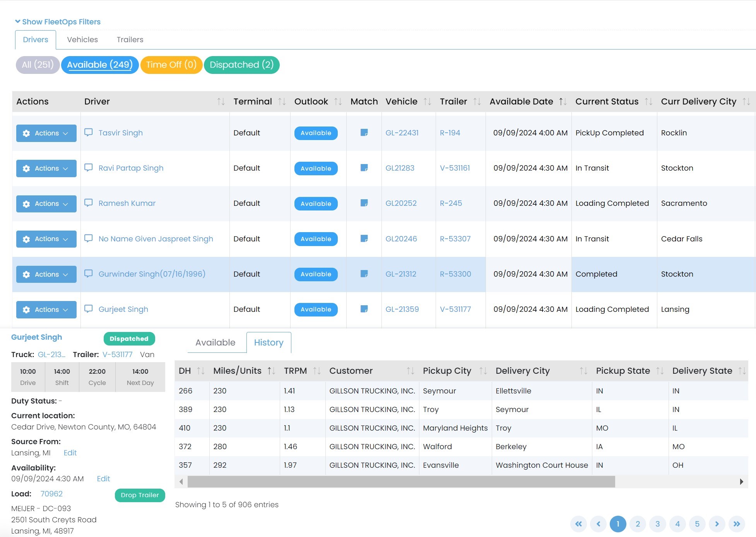Open chat icon for Ramesh Kumar

tap(89, 203)
